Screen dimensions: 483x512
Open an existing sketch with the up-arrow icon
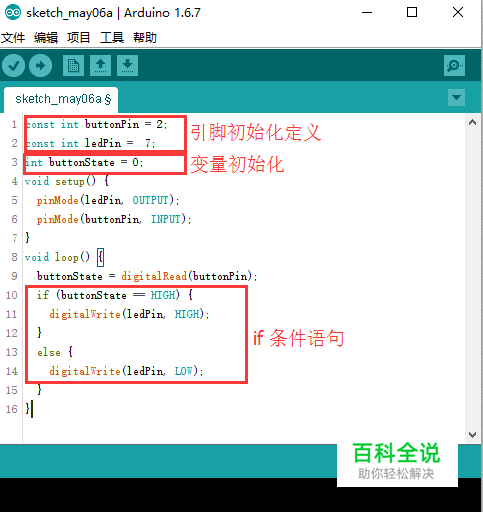pyautogui.click(x=100, y=65)
